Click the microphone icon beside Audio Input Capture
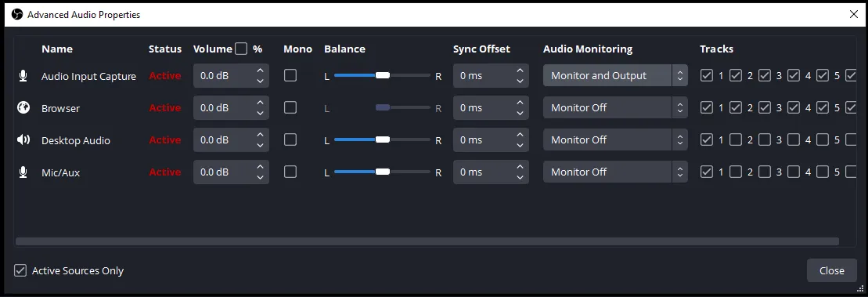This screenshot has height=297, width=868. pos(23,76)
